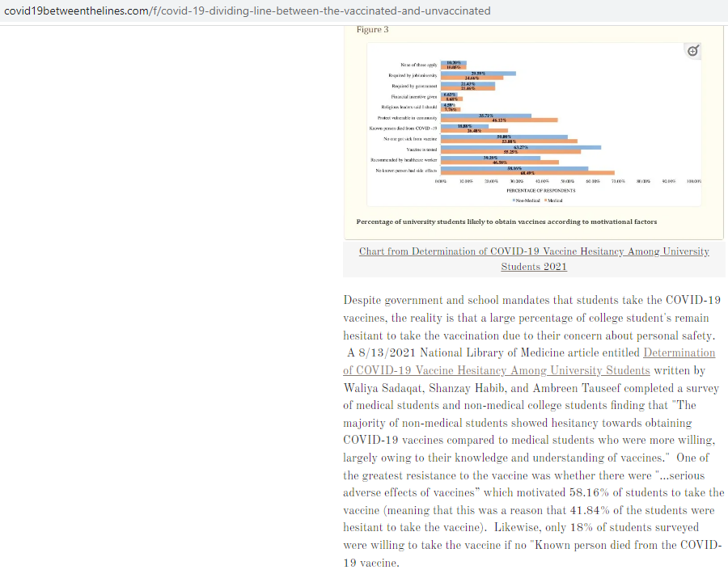Viewport: 728px width, 574px height.
Task: Follow the inline 'Determination of COVID-19 Vaccine Hesitancy' paragraph link
Action: [529, 361]
